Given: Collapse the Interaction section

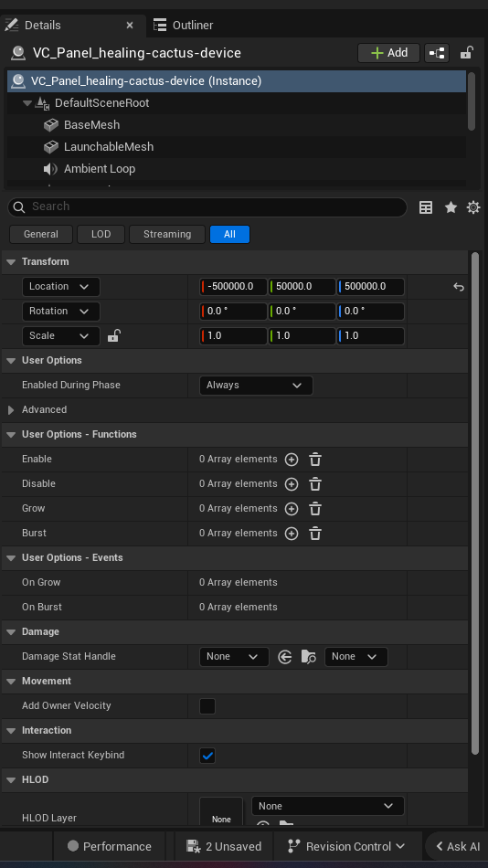Looking at the screenshot, I should coord(11,731).
